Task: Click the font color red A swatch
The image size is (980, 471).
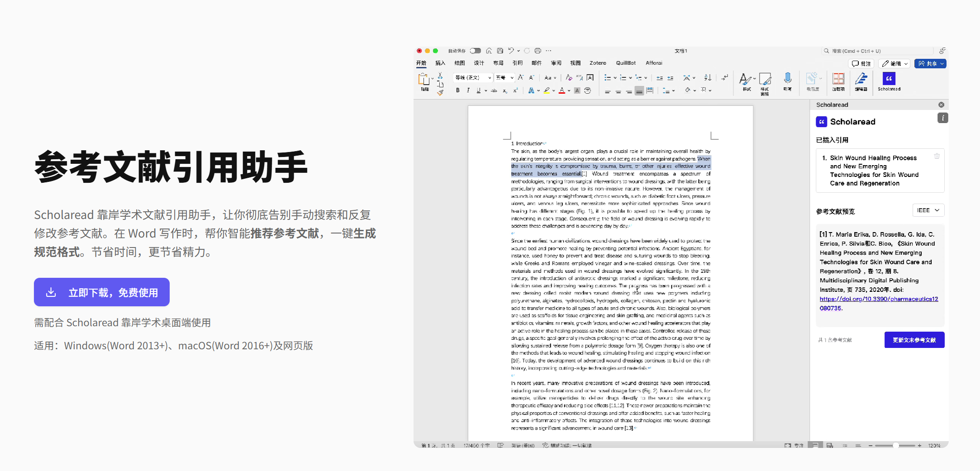Action: tap(562, 90)
